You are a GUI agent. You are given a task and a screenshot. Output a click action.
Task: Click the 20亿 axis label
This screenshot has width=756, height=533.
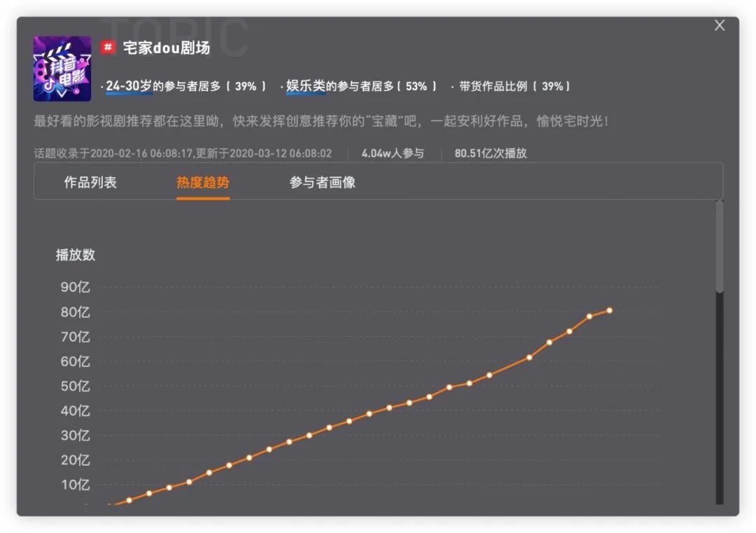75,459
